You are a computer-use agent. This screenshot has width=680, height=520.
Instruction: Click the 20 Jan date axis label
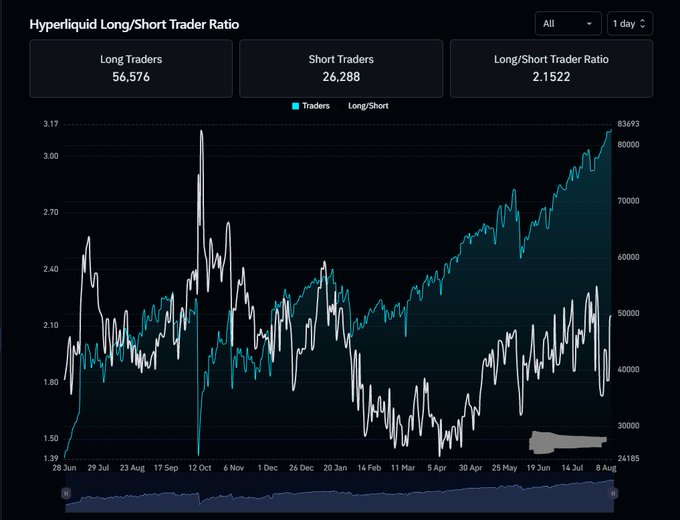pos(335,468)
